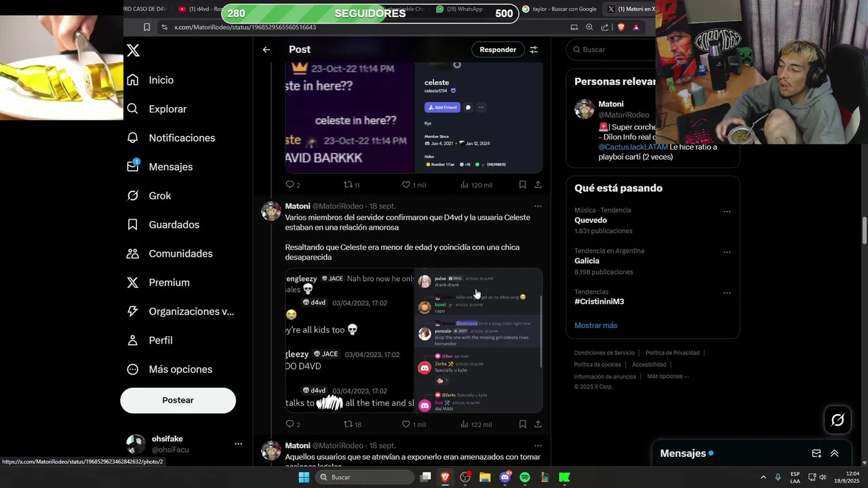
Task: Open more options for #CristininiM3 trend
Action: coord(727,293)
